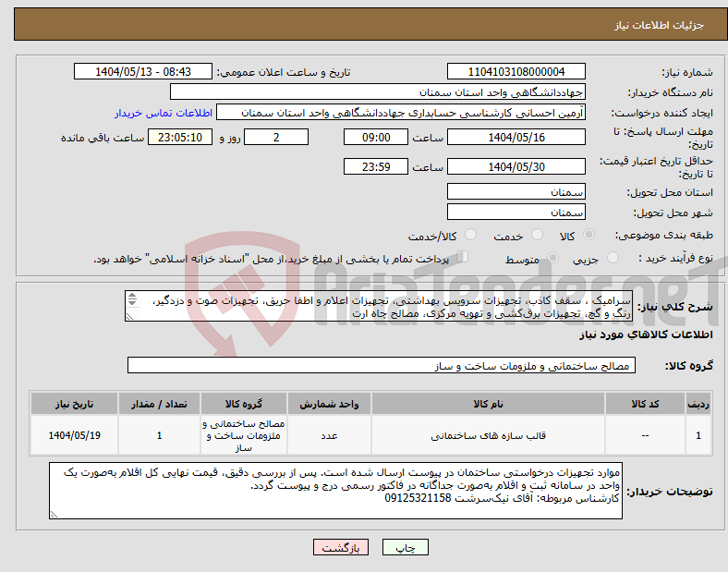The height and width of the screenshot is (572, 728).
Task: Click the گروه کالا column header
Action: [244, 404]
